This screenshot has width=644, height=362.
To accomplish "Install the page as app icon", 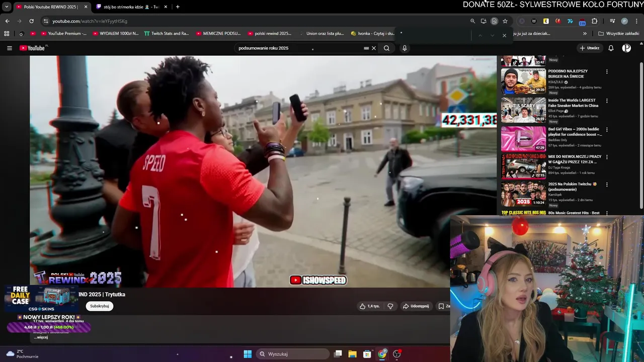I will [x=484, y=21].
